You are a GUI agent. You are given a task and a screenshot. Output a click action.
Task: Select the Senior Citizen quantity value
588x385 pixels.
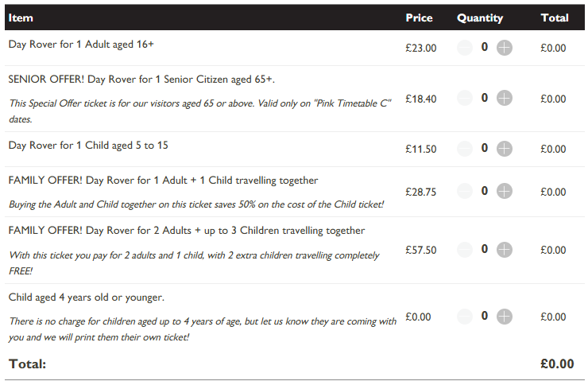pyautogui.click(x=485, y=98)
